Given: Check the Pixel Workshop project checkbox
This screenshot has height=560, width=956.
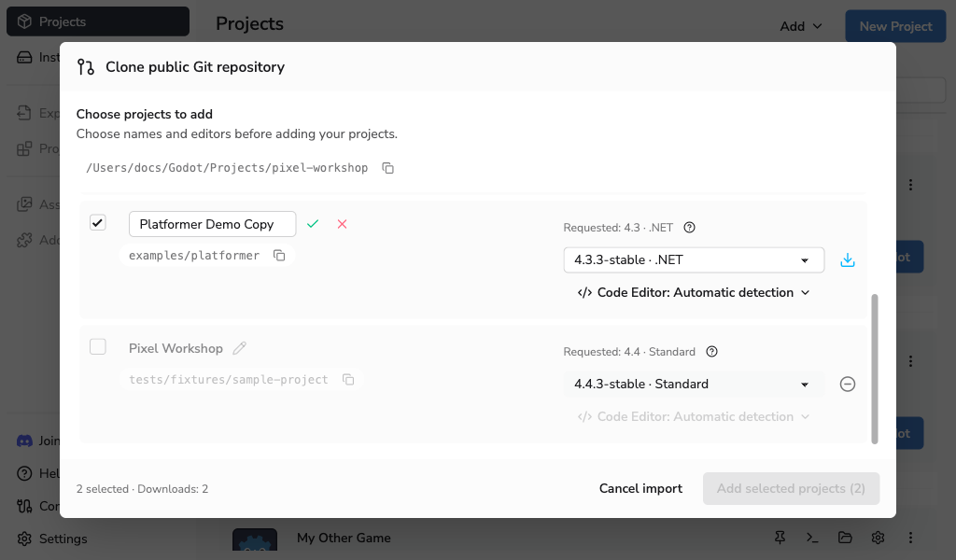Looking at the screenshot, I should (97, 346).
